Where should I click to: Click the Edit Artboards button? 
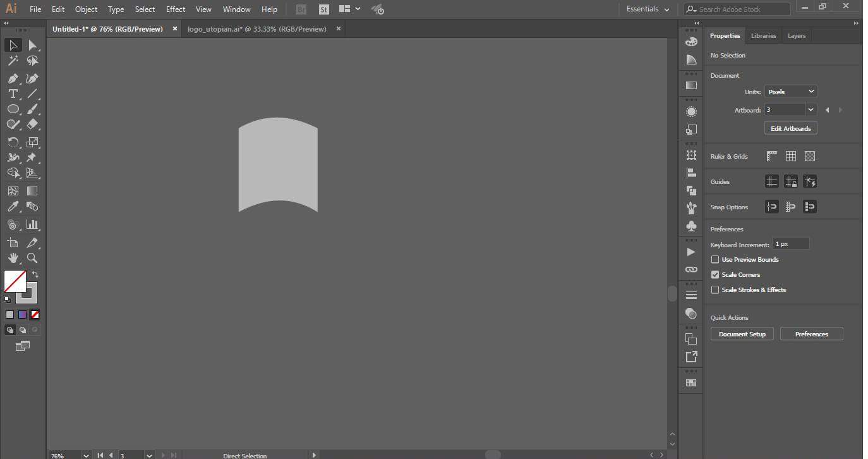(x=791, y=128)
